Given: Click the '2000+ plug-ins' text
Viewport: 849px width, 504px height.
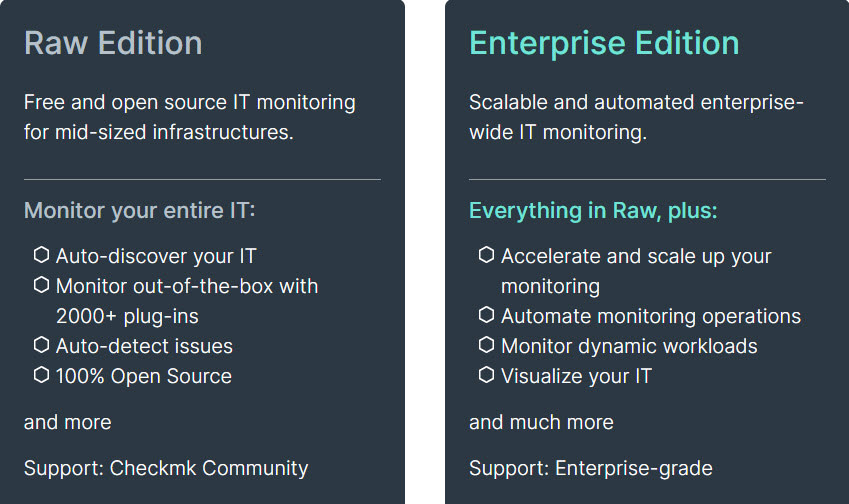Looking at the screenshot, I should coord(127,316).
